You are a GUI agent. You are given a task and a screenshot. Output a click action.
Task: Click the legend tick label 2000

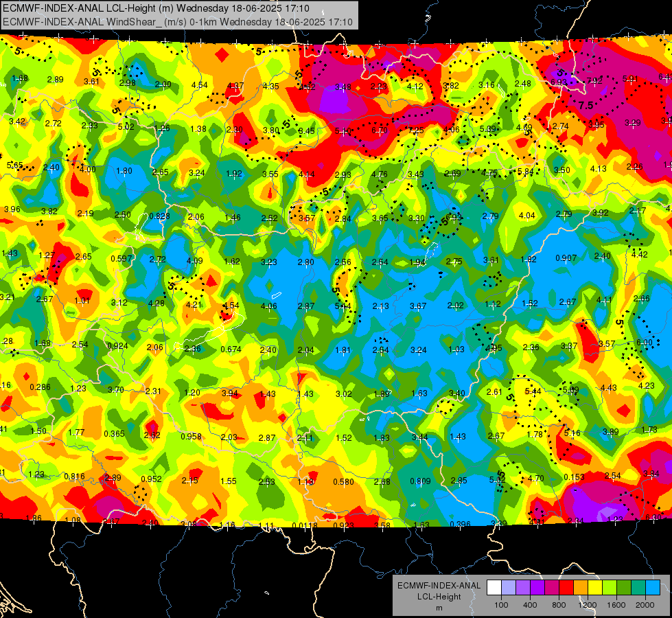645,605
